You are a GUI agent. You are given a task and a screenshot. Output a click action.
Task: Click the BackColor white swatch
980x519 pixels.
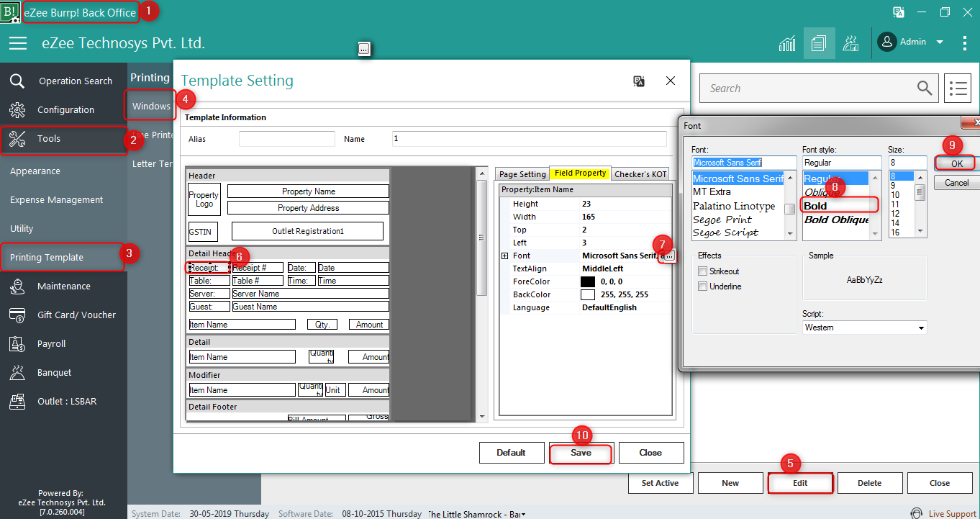click(x=588, y=295)
